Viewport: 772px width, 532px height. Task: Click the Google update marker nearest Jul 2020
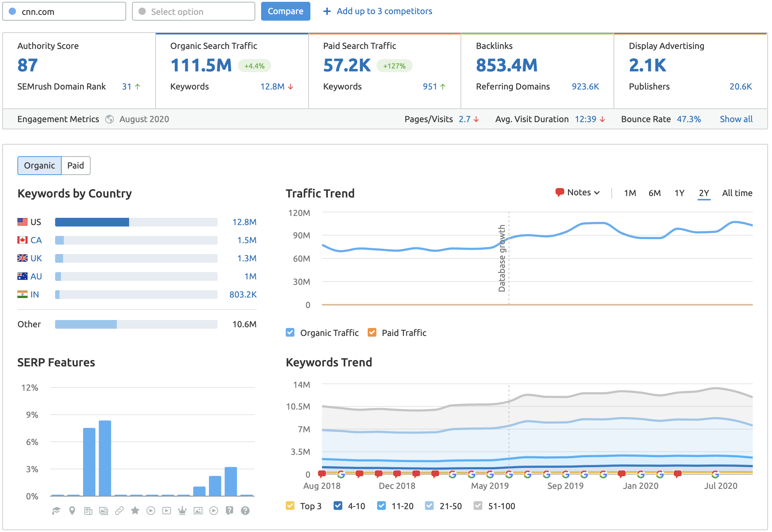(715, 474)
